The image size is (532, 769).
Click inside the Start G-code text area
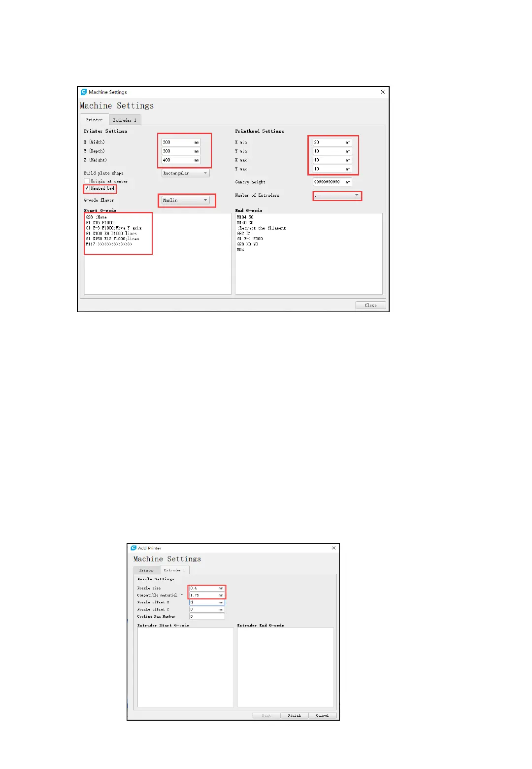[158, 254]
